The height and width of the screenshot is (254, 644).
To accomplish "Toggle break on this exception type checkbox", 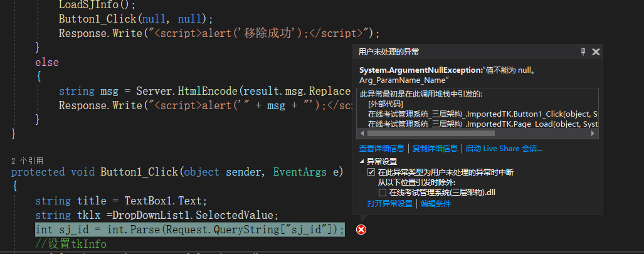I will click(371, 172).
